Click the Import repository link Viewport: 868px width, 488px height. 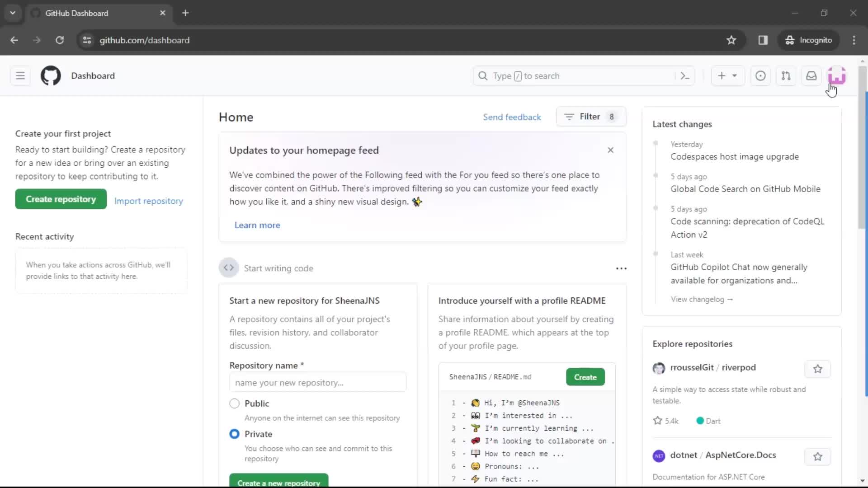(x=149, y=201)
